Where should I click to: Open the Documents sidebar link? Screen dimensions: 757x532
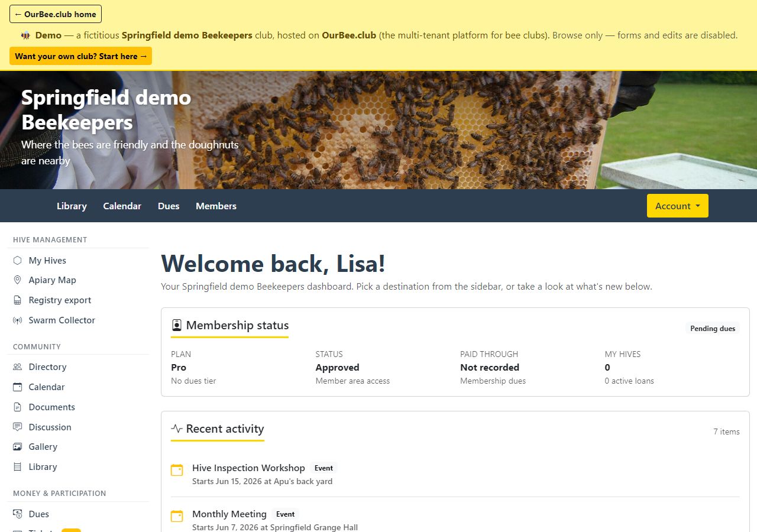(x=51, y=407)
